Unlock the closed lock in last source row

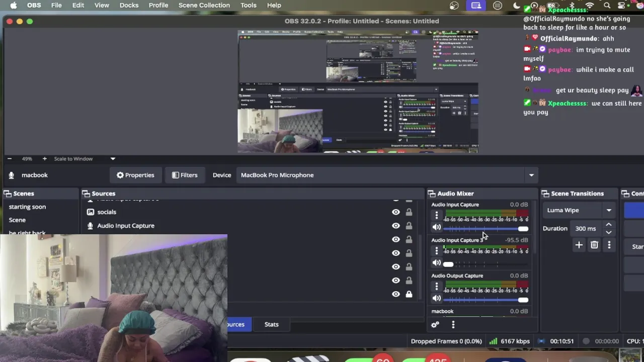[409, 294]
